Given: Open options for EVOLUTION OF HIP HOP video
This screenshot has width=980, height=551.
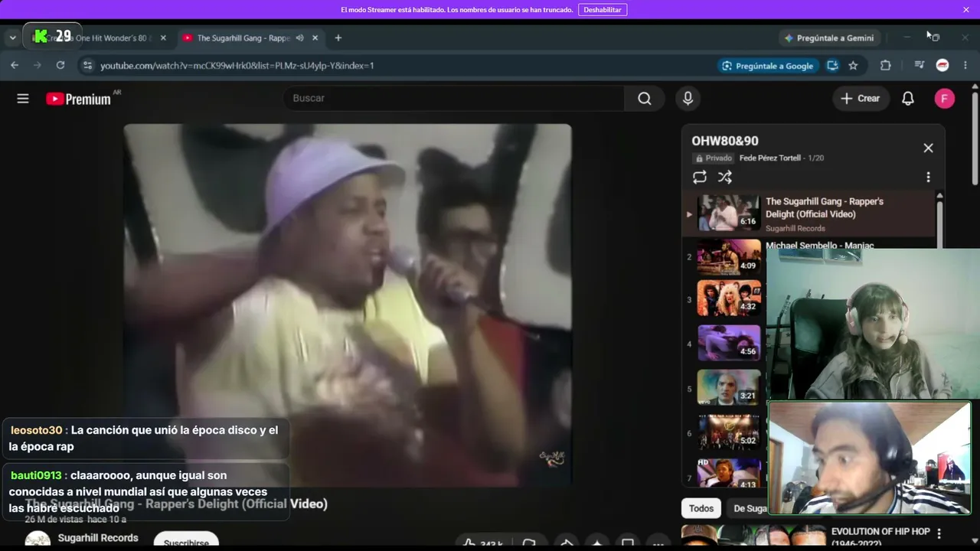Looking at the screenshot, I should [x=939, y=533].
